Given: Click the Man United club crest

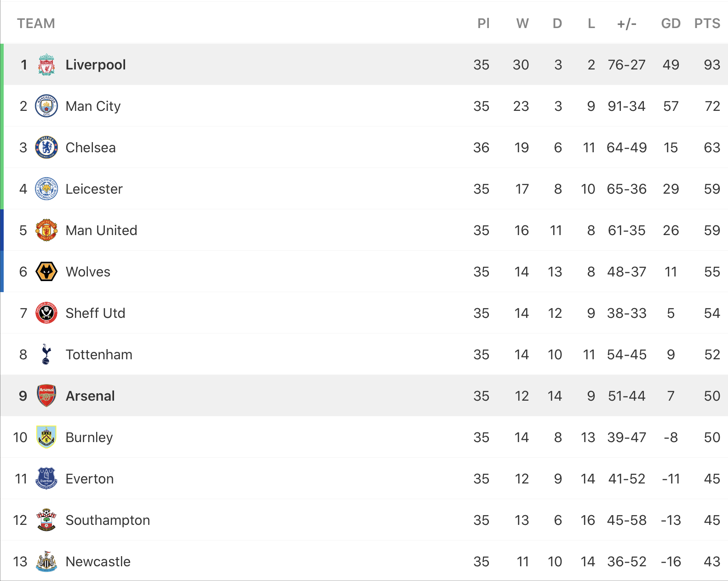Looking at the screenshot, I should [x=46, y=230].
